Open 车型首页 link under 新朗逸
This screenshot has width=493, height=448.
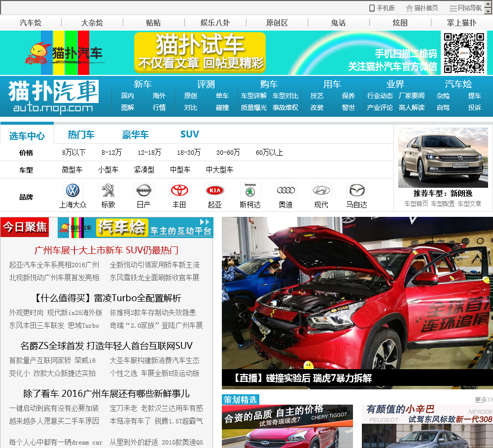point(416,204)
